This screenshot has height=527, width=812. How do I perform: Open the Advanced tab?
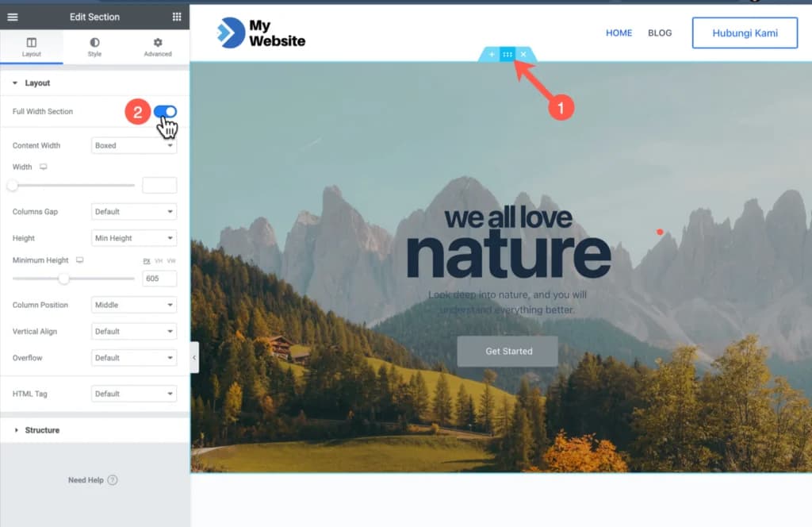157,48
